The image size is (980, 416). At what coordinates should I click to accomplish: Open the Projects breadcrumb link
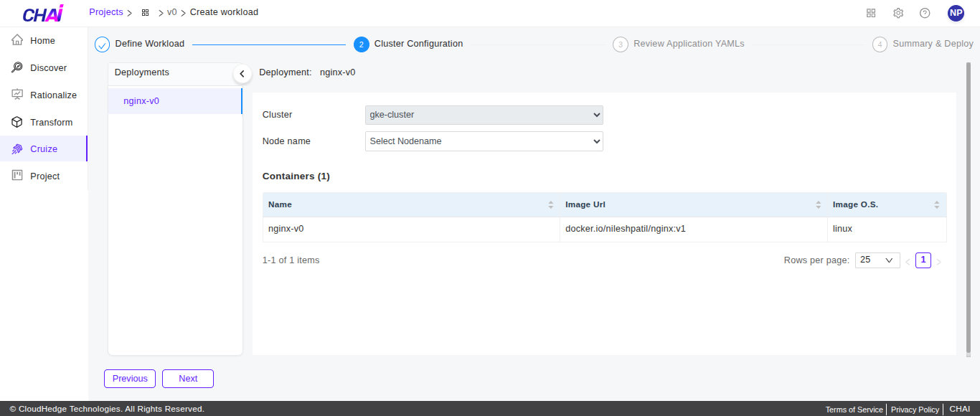point(105,12)
